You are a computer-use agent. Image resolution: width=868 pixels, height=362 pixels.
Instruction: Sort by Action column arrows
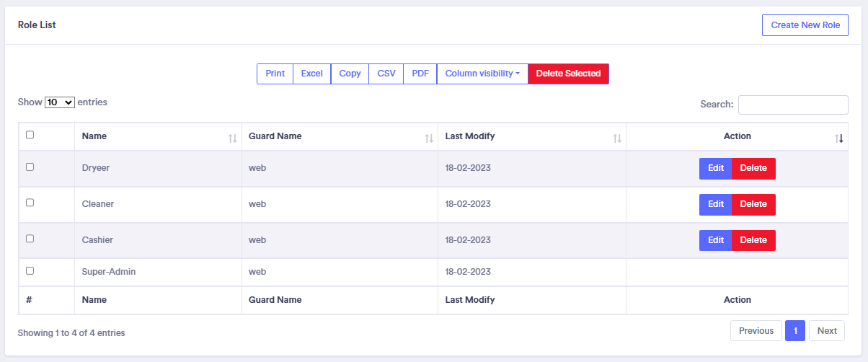coord(839,138)
